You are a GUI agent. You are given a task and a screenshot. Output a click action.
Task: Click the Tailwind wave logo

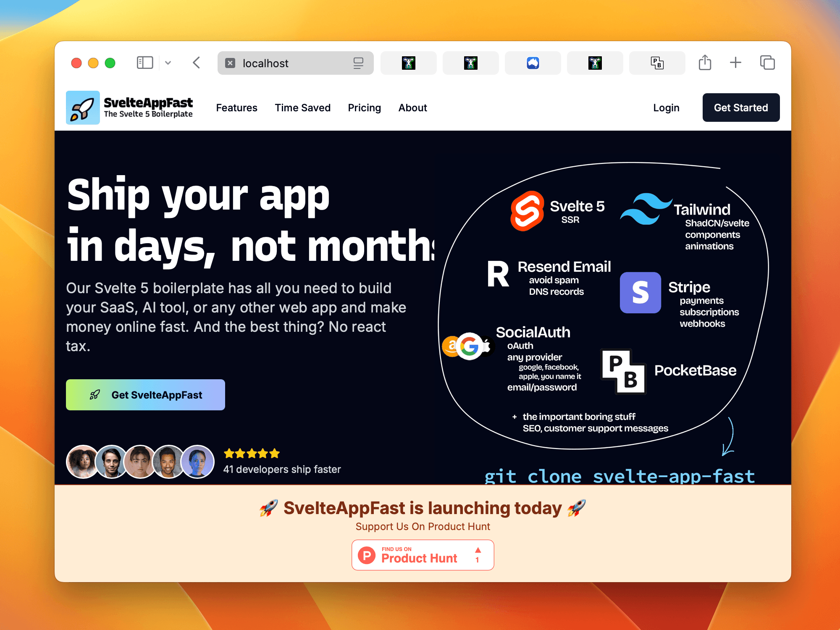point(646,209)
